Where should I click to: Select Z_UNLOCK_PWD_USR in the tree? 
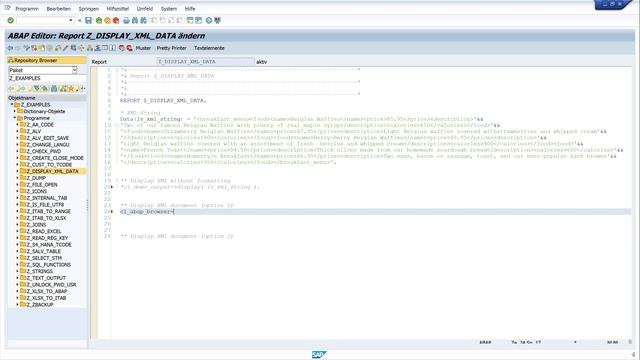pos(51,284)
